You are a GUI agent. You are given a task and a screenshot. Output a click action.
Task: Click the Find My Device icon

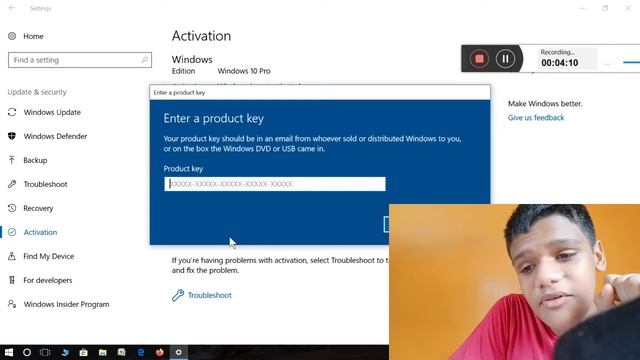[12, 256]
